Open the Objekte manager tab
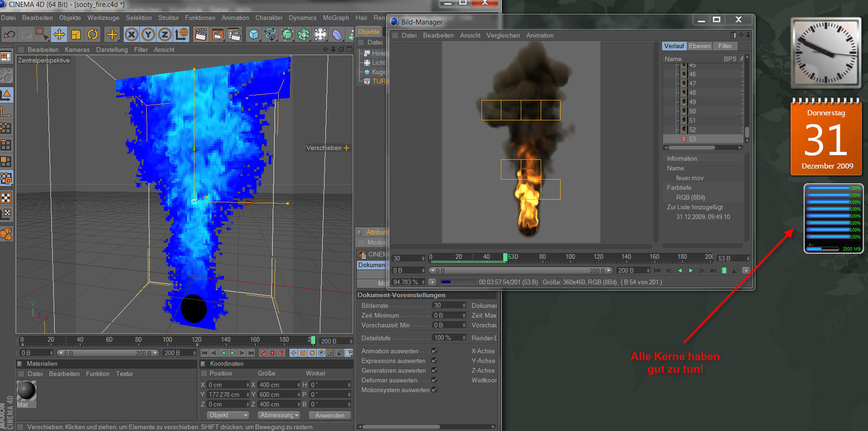This screenshot has height=431, width=868. (x=369, y=32)
